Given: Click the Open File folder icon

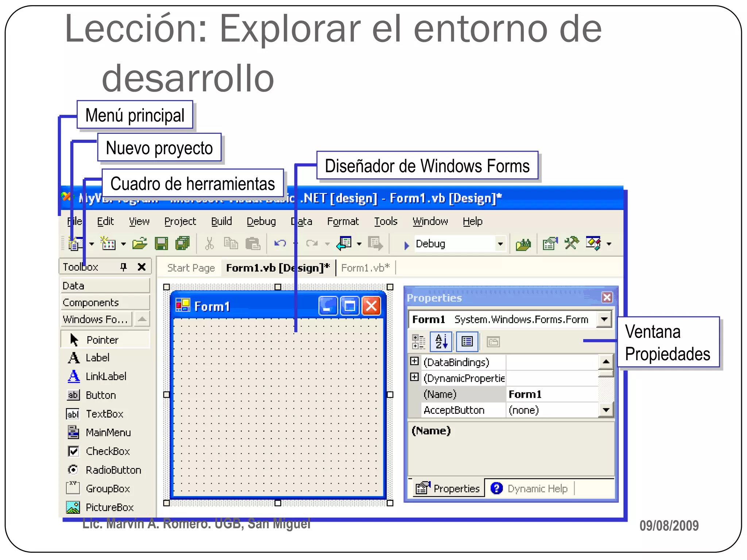Looking at the screenshot, I should [x=140, y=243].
